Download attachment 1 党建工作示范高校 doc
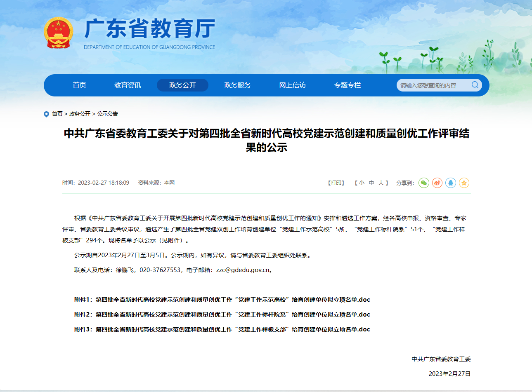Image resolution: width=532 pixels, height=392 pixels. click(x=222, y=300)
